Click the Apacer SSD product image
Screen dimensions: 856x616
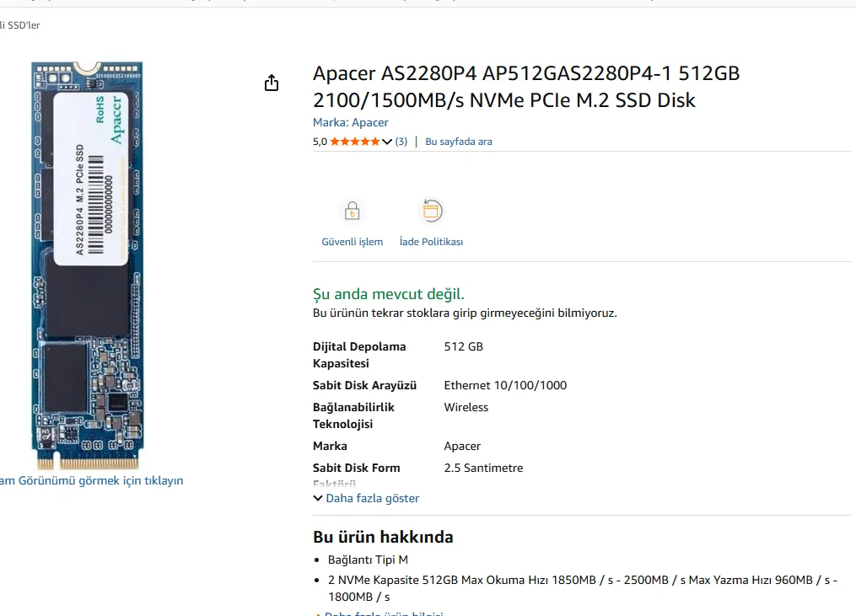coord(87,264)
